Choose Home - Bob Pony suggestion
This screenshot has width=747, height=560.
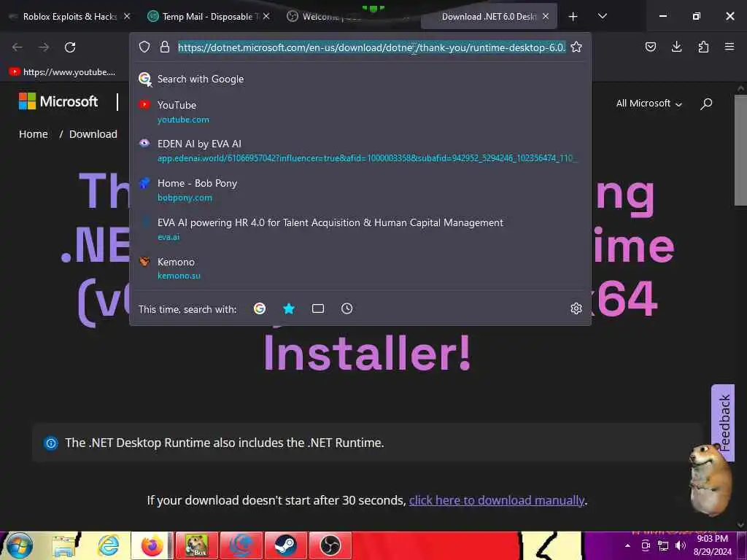[360, 190]
